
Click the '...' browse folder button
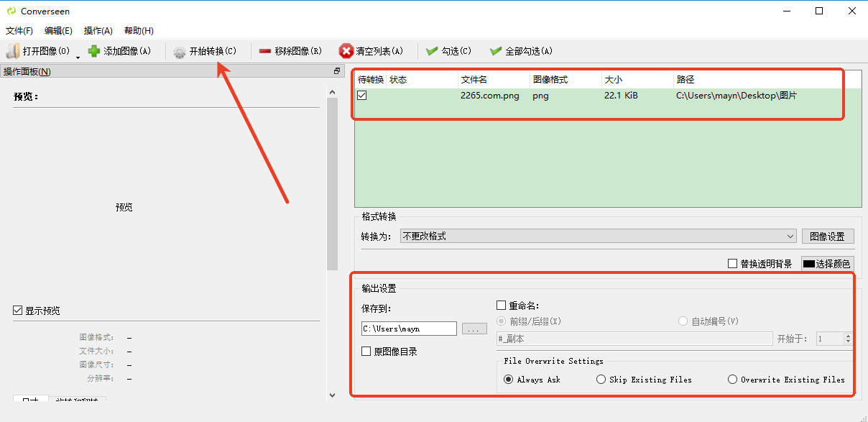tap(474, 329)
